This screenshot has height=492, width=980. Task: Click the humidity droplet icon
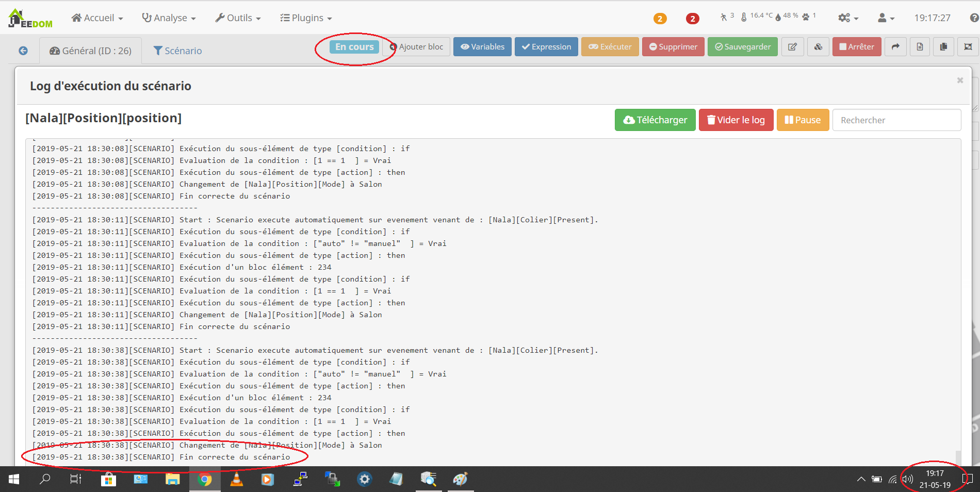[x=778, y=17]
